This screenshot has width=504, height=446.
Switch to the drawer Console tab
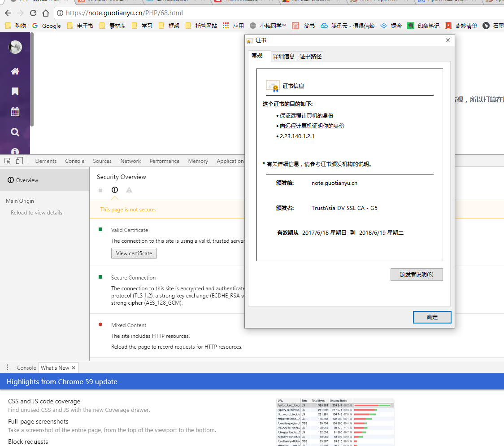(26, 368)
